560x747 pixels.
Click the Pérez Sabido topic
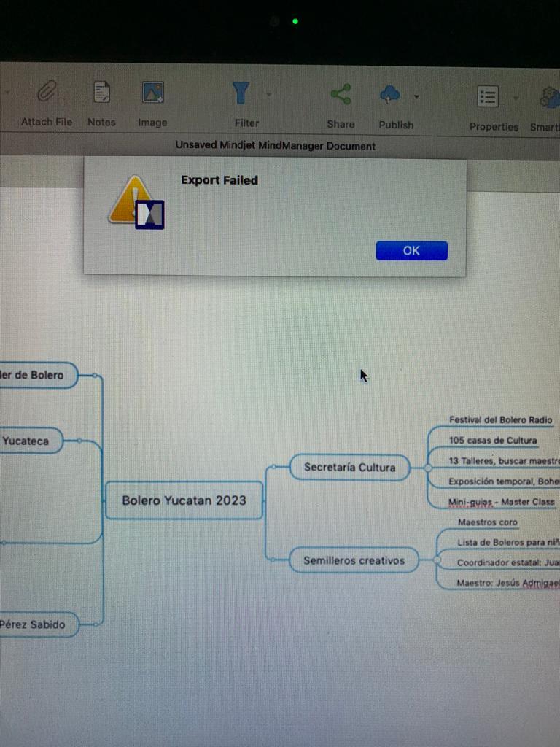coord(35,624)
